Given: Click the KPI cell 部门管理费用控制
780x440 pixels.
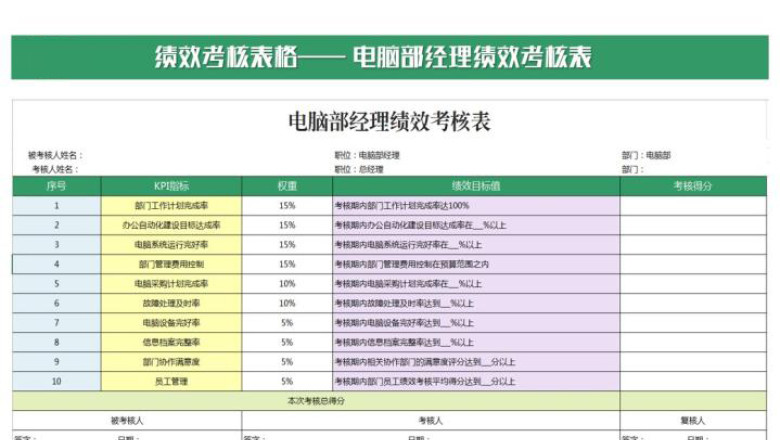Looking at the screenshot, I should click(171, 264).
